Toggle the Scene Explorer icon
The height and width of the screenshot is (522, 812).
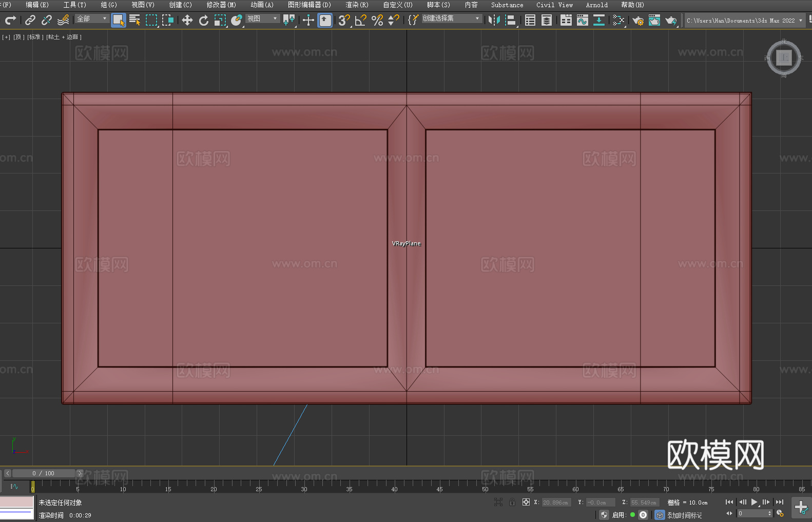pos(530,20)
